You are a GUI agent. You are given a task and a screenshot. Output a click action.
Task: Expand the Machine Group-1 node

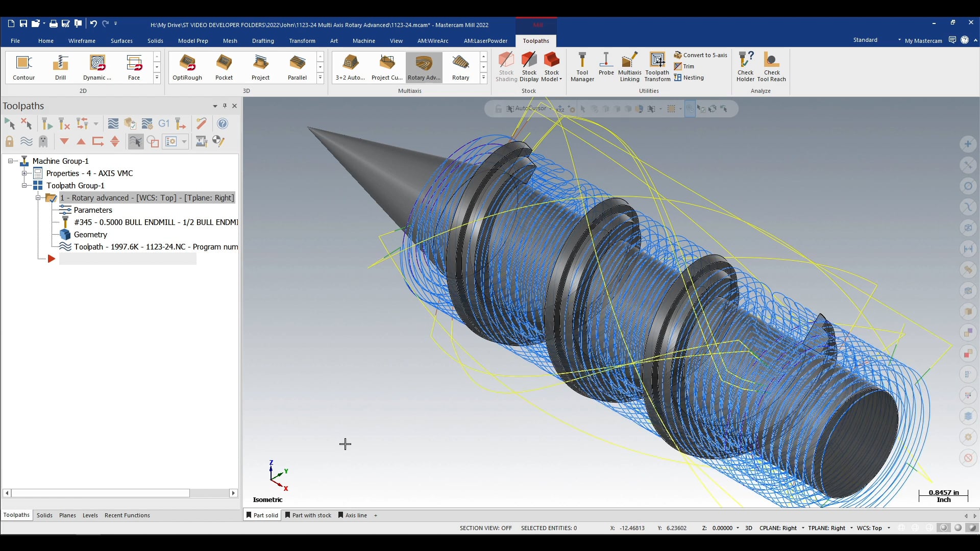[x=10, y=161]
